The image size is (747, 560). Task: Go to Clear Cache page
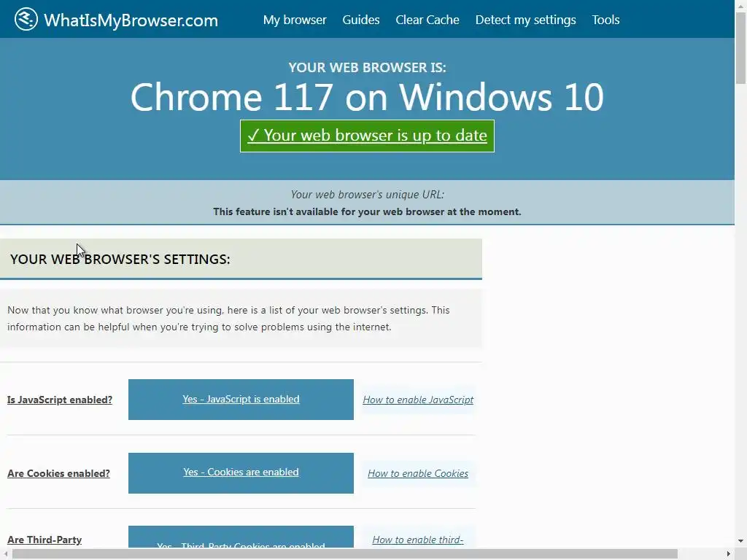tap(427, 20)
